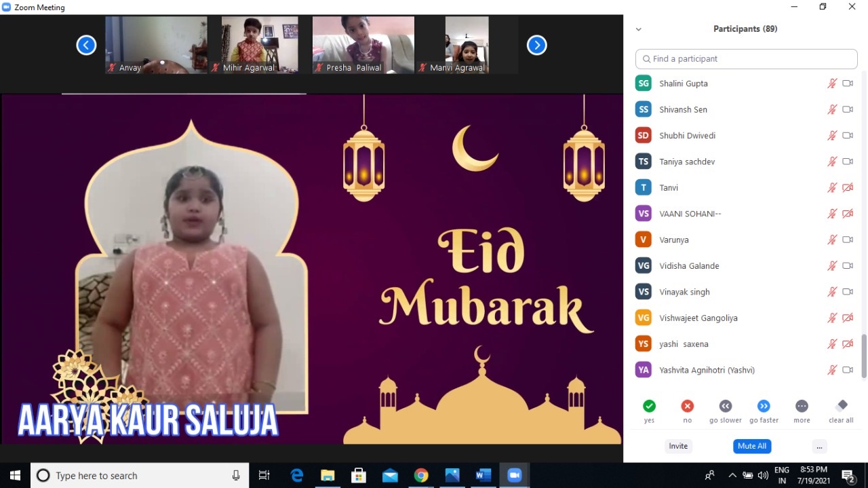Viewport: 868px width, 488px height.
Task: Click yashi saxena's muted microphone icon
Action: tap(832, 344)
